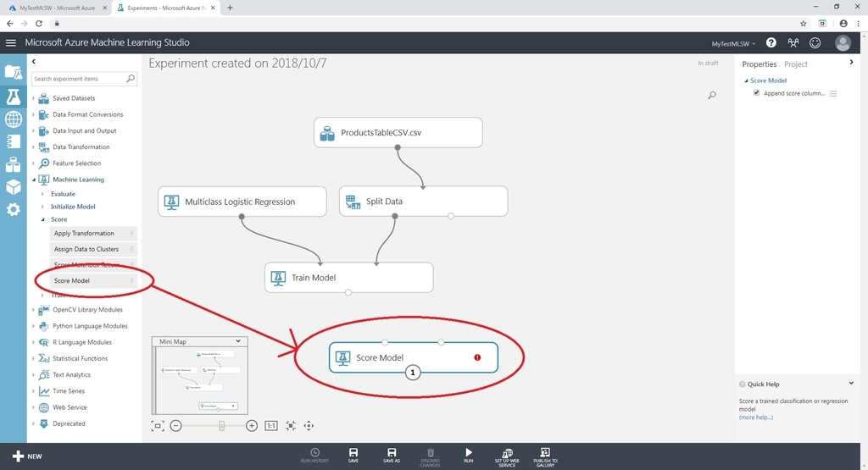Open Web Services globe sidebar icon

[x=14, y=119]
